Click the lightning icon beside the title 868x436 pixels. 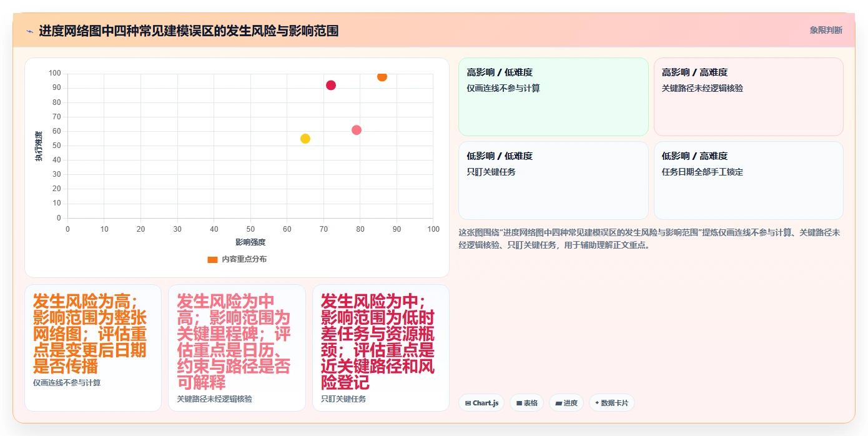pos(29,31)
